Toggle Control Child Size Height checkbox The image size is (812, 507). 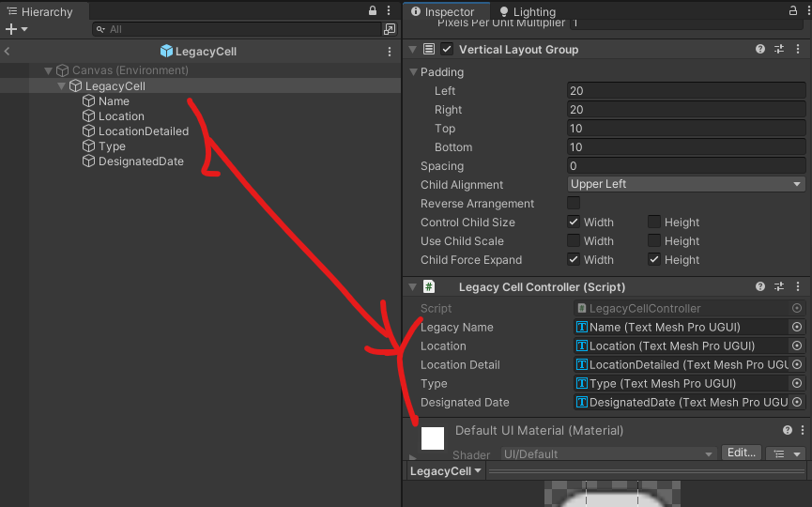tap(654, 222)
